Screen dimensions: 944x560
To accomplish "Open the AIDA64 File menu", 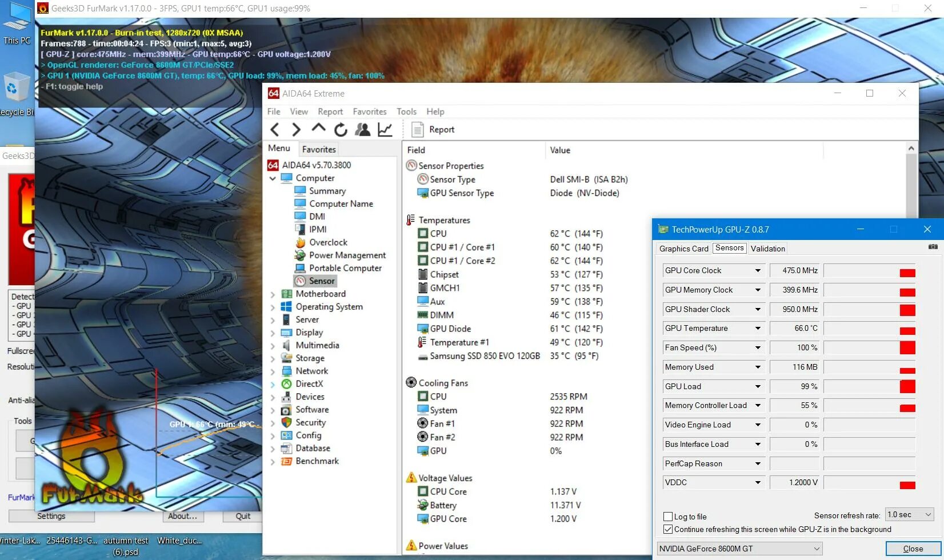I will coord(274,111).
